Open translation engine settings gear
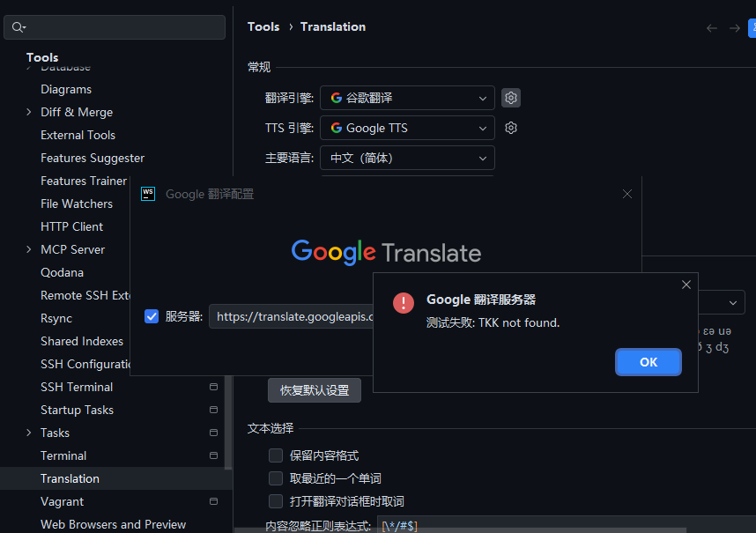Image resolution: width=756 pixels, height=533 pixels. (510, 98)
